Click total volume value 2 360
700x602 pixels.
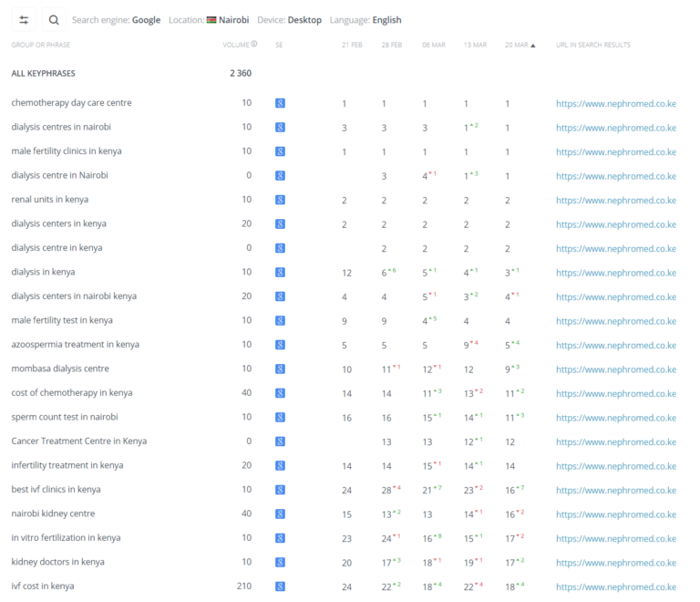[241, 73]
